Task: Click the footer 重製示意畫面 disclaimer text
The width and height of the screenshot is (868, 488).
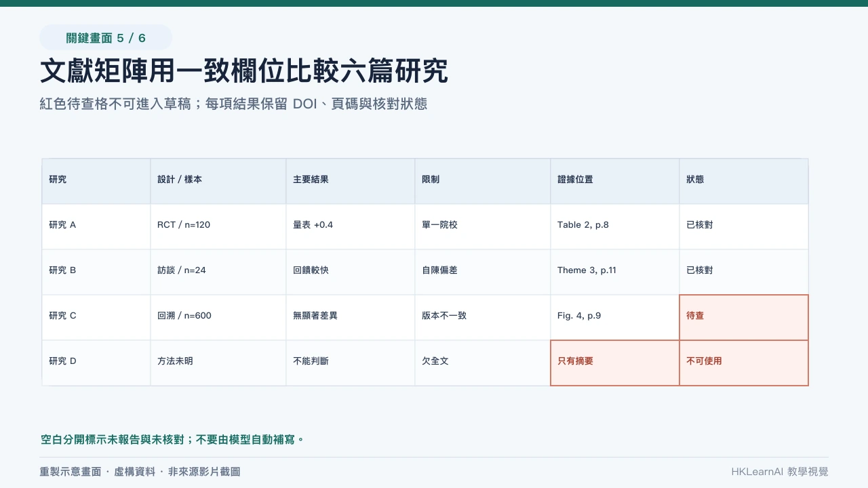Action: (x=140, y=472)
